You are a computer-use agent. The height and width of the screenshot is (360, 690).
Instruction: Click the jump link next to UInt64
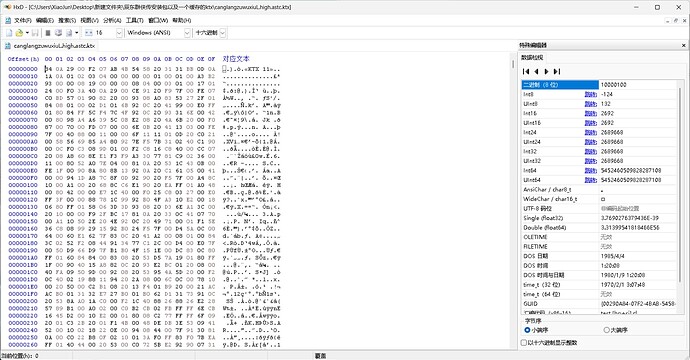590,180
